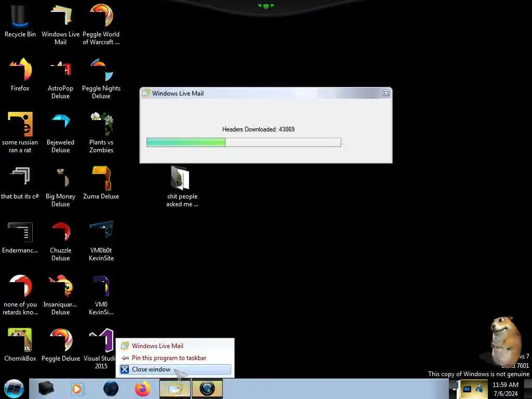
Task: Select the Firefox desktop shortcut
Action: [x=20, y=74]
